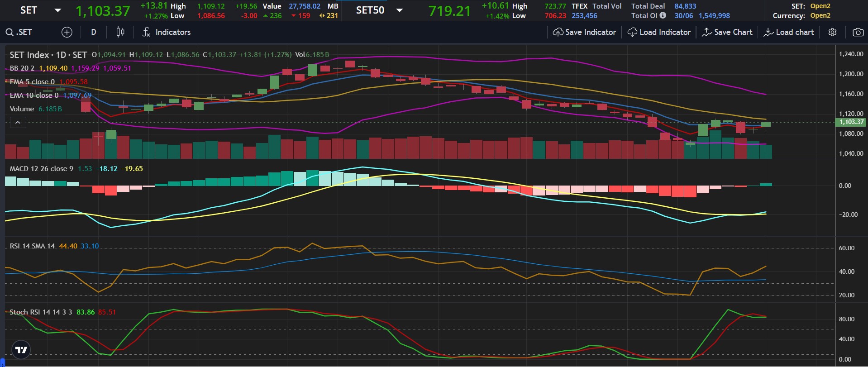This screenshot has height=367, width=868.
Task: Click the SET price 1,103.37 in header
Action: click(103, 11)
